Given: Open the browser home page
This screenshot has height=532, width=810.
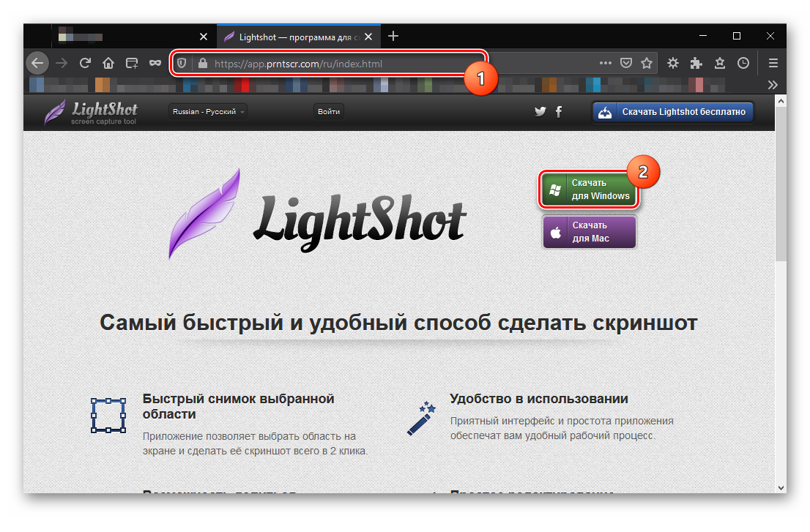Looking at the screenshot, I should 108,64.
